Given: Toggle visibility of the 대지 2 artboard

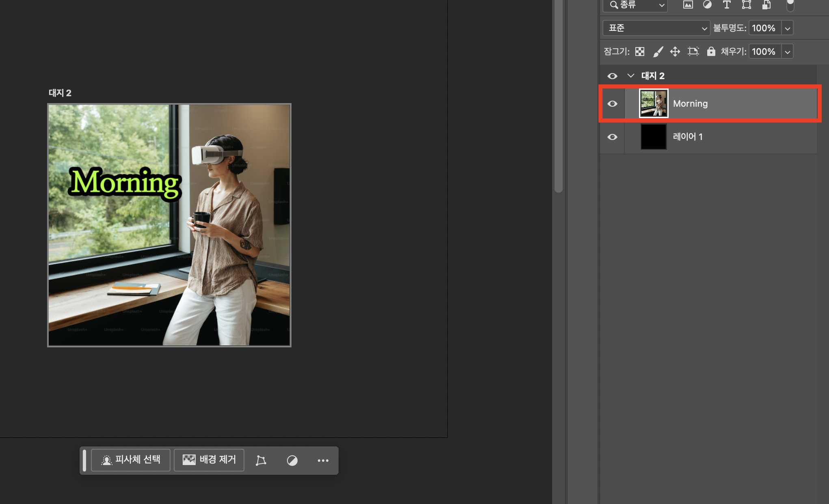Looking at the screenshot, I should tap(612, 76).
